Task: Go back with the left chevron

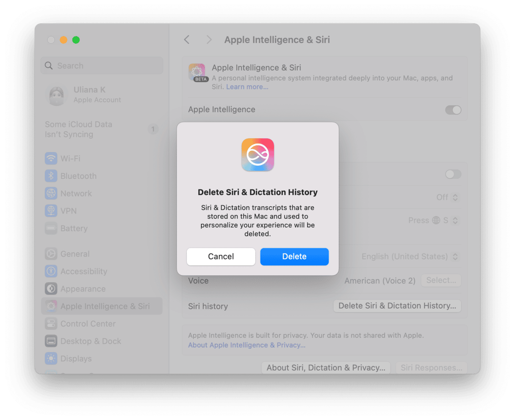Action: (x=187, y=40)
